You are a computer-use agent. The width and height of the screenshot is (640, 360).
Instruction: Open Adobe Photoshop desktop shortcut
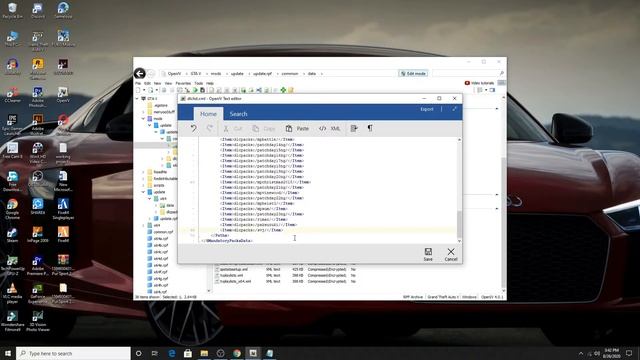[x=38, y=97]
